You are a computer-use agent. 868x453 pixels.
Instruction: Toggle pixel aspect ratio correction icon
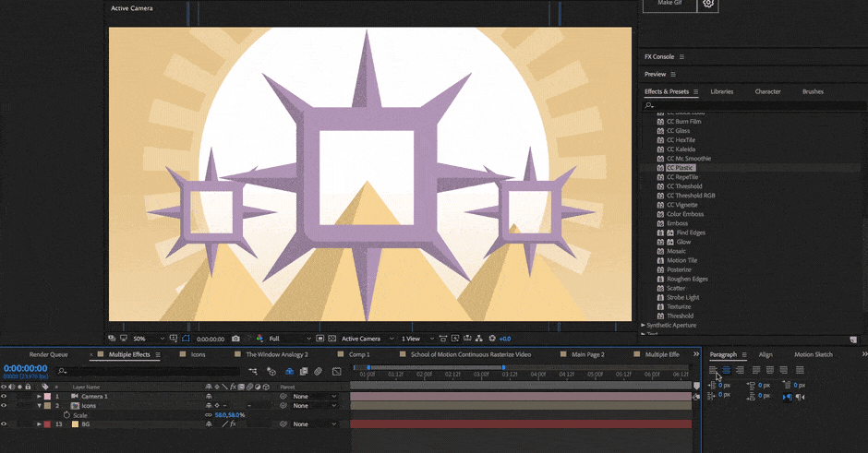(x=443, y=339)
